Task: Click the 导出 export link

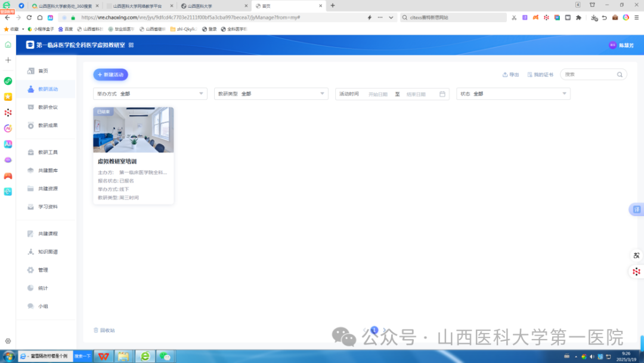Action: [510, 75]
